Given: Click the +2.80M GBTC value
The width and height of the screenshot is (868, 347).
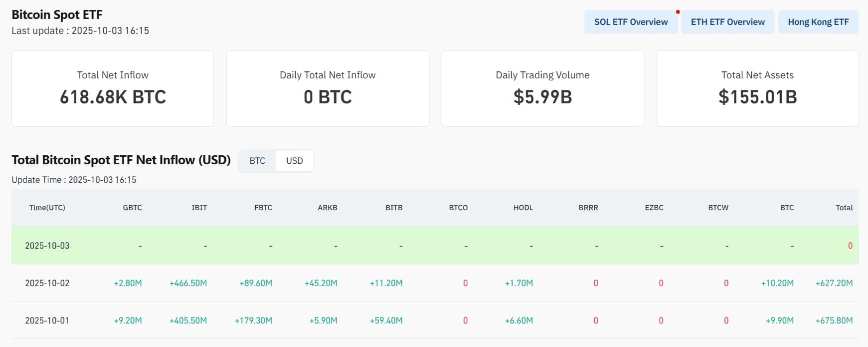Looking at the screenshot, I should (128, 283).
